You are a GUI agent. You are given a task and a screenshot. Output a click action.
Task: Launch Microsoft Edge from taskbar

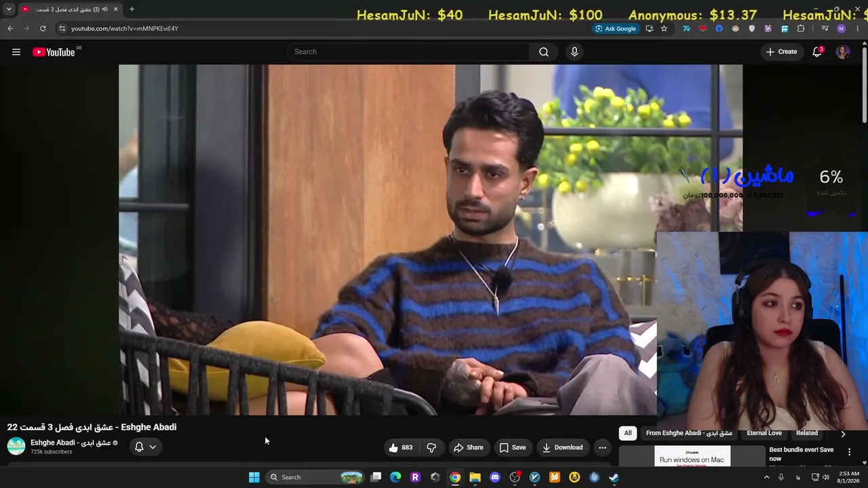tap(395, 477)
